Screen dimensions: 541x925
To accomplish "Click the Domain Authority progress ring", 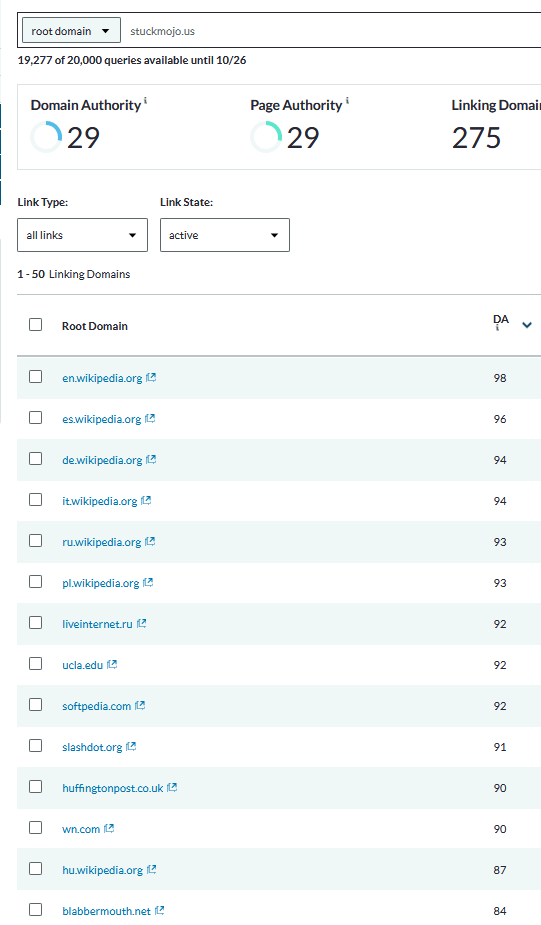I will click(x=46, y=137).
